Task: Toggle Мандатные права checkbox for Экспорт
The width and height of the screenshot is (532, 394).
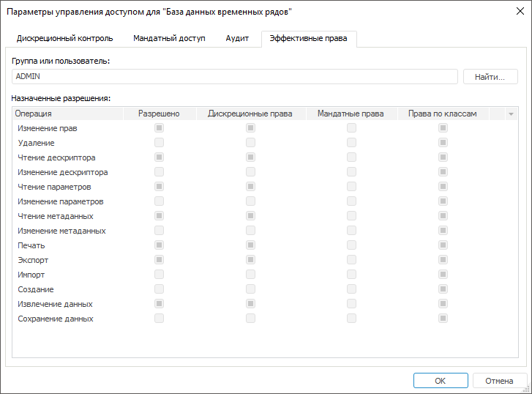Action: pyautogui.click(x=351, y=260)
